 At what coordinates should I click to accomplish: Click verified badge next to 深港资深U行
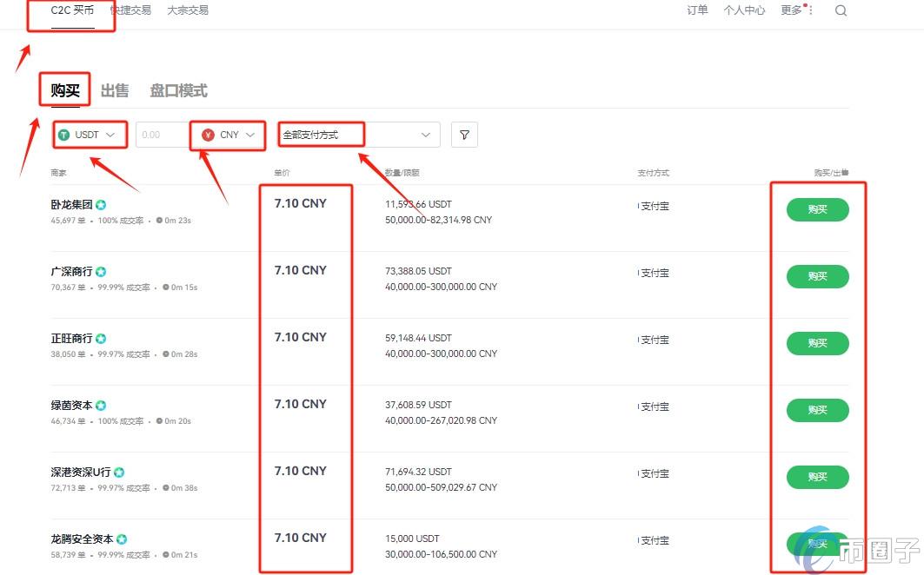(x=119, y=473)
